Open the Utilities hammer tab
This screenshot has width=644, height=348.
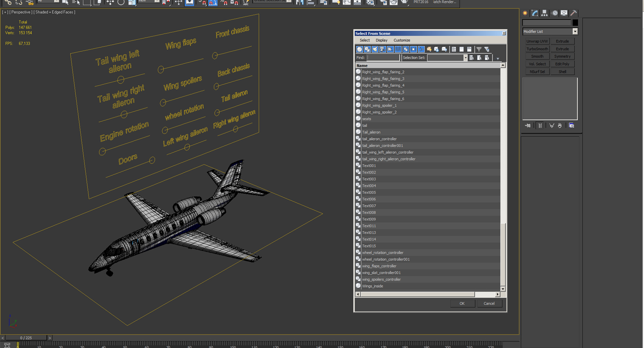click(x=574, y=13)
